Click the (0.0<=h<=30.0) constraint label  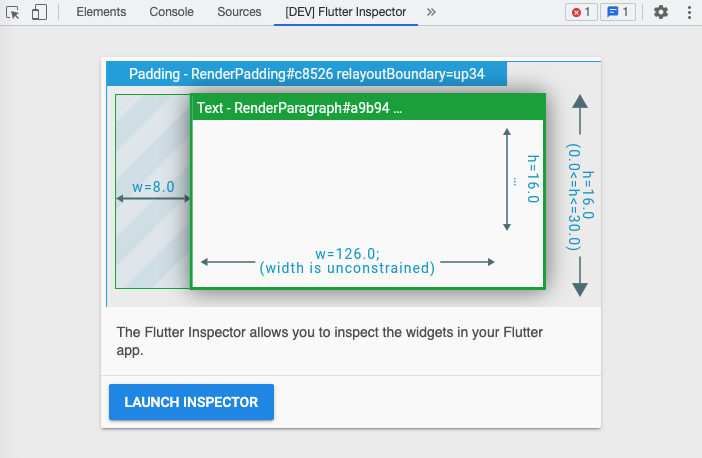(x=574, y=197)
